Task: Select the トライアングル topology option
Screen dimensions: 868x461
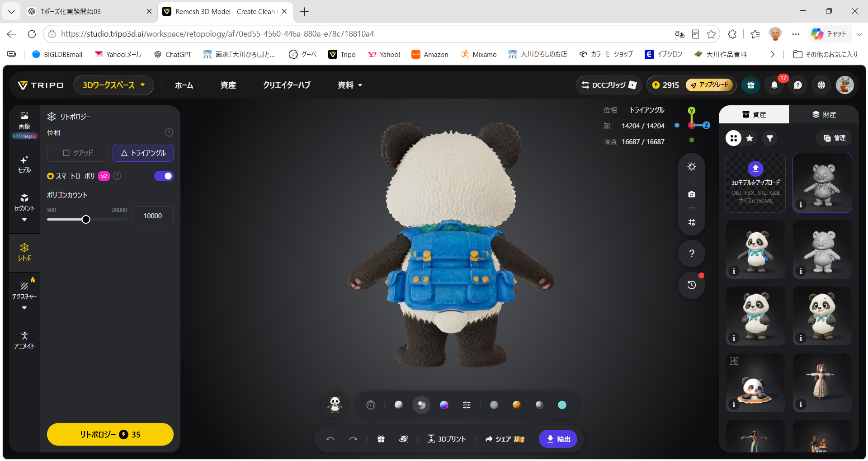Action: 143,153
